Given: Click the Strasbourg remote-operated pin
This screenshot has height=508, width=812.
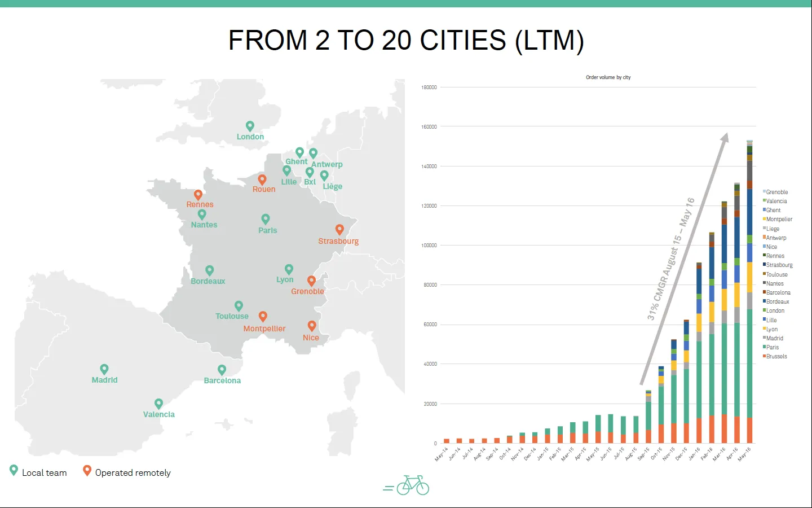Looking at the screenshot, I should [339, 230].
